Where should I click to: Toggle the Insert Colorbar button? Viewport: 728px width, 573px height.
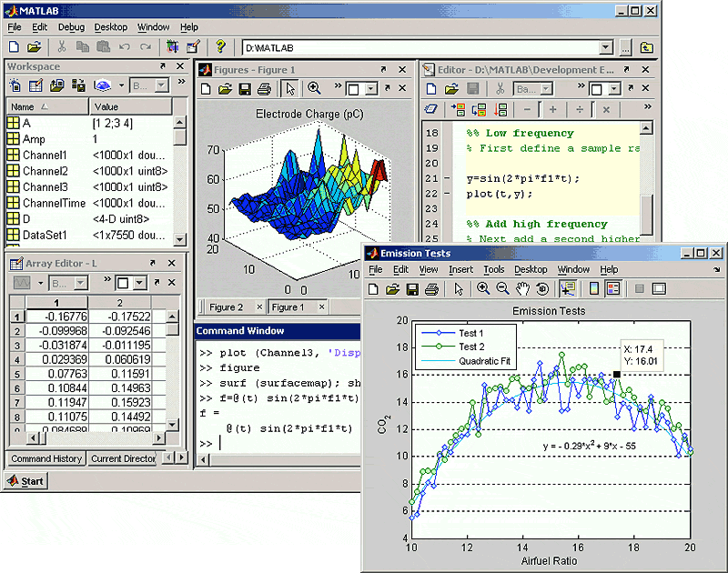tap(593, 288)
